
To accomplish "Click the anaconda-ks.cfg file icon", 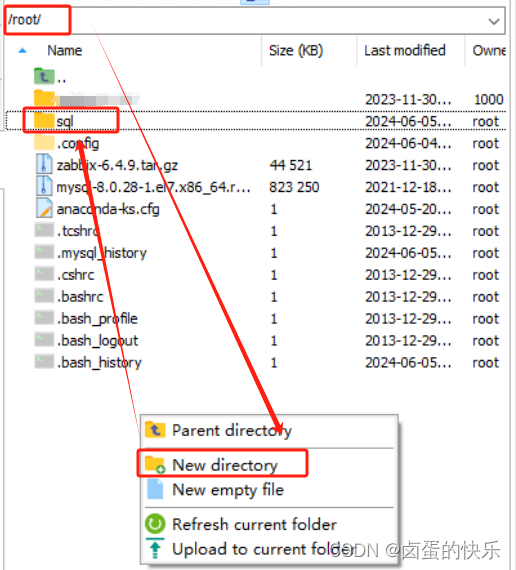I will coord(44,208).
